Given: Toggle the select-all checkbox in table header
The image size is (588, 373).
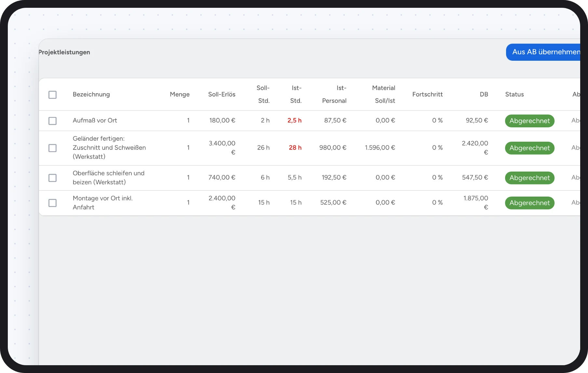Looking at the screenshot, I should [52, 95].
